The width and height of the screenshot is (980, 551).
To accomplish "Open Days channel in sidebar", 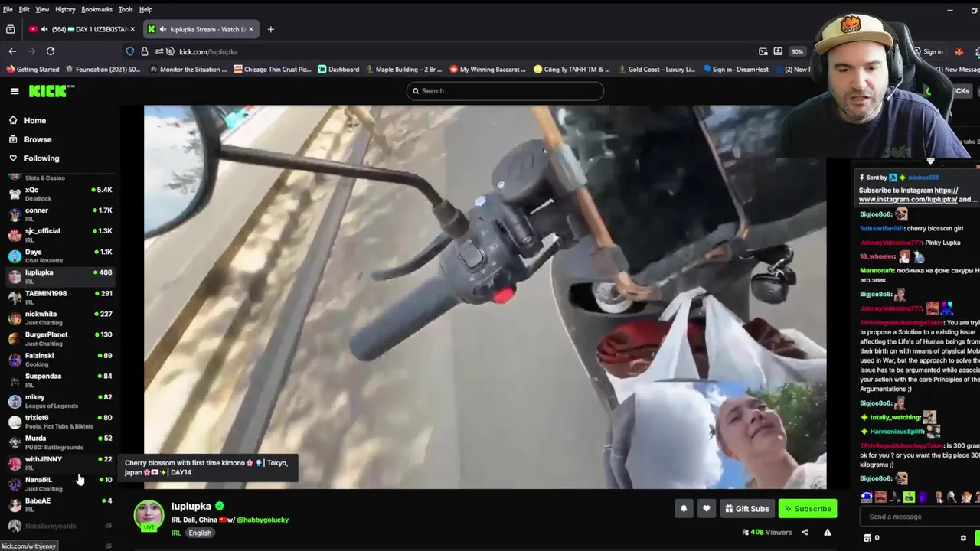I will (x=61, y=256).
